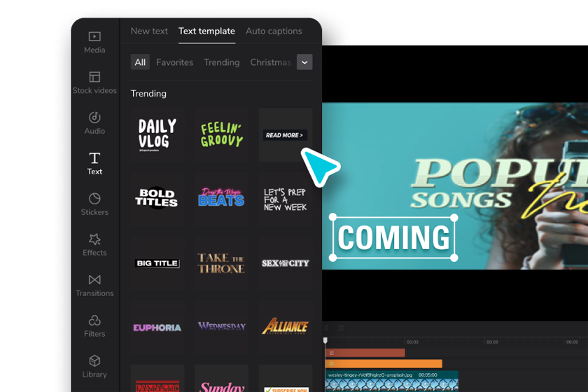Choose the Beats text template
The image size is (588, 392).
click(221, 199)
